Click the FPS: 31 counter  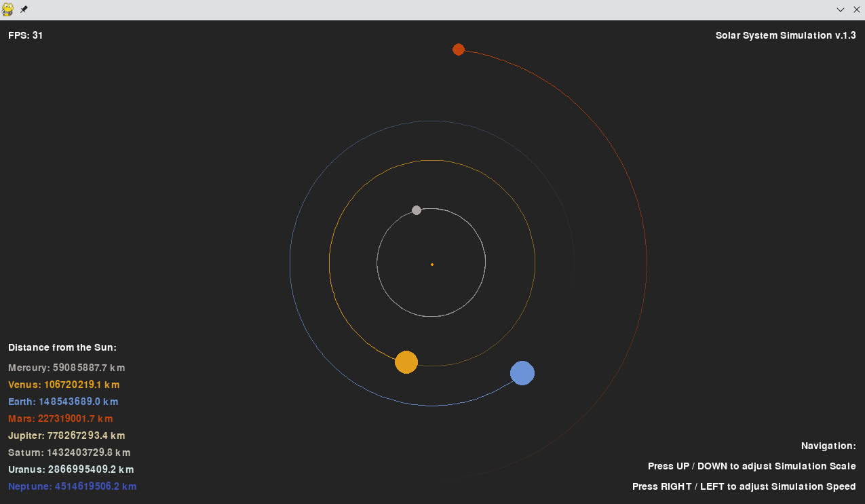26,35
